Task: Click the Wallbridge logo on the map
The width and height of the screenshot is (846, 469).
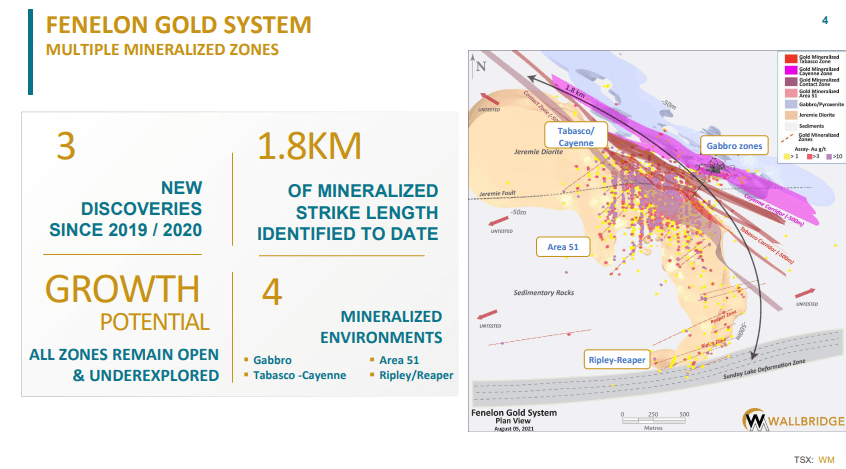Action: (x=793, y=420)
